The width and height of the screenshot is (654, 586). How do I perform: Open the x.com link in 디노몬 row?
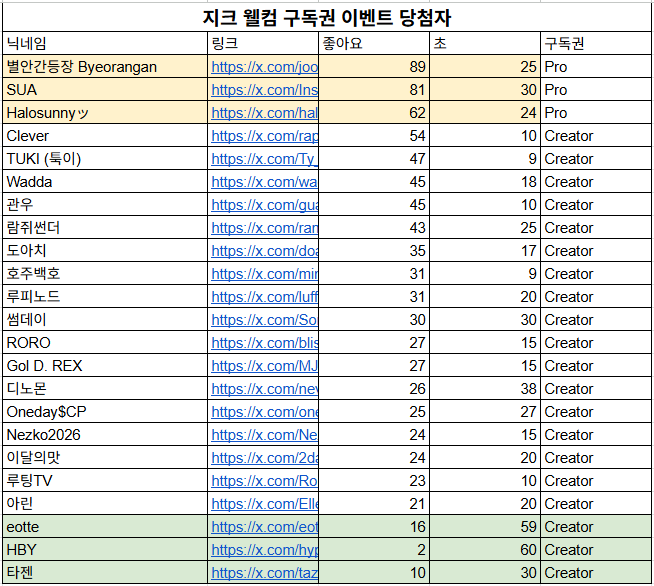(264, 389)
